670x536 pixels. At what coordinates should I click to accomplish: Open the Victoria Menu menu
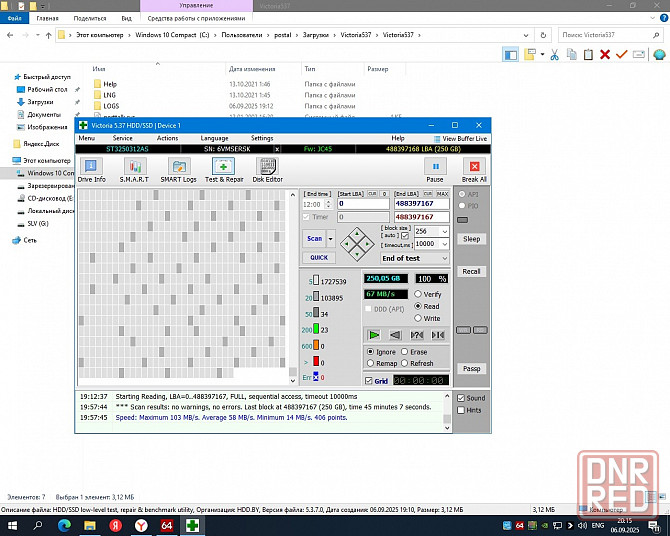[87, 138]
